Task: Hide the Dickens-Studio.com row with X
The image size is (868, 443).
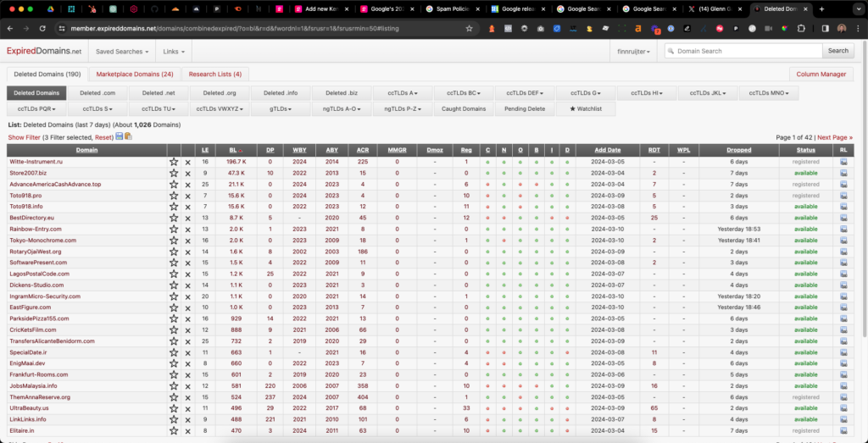Action: pyautogui.click(x=187, y=285)
